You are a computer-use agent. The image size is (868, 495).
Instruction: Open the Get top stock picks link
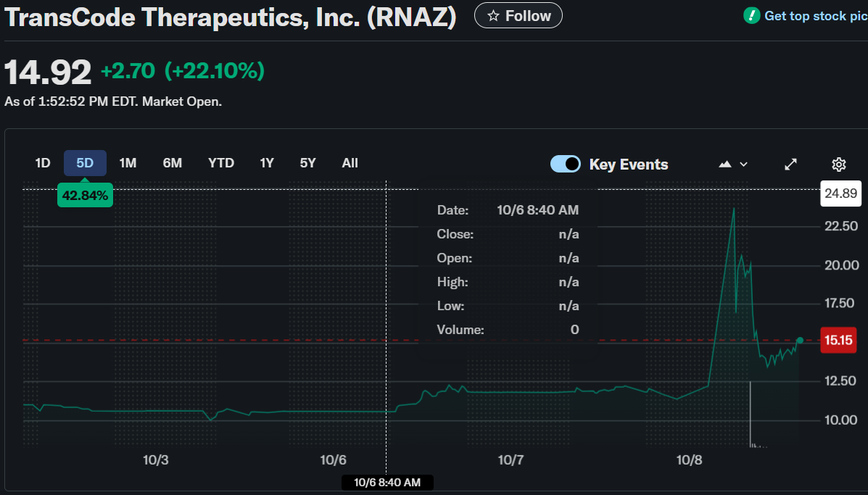click(x=814, y=16)
